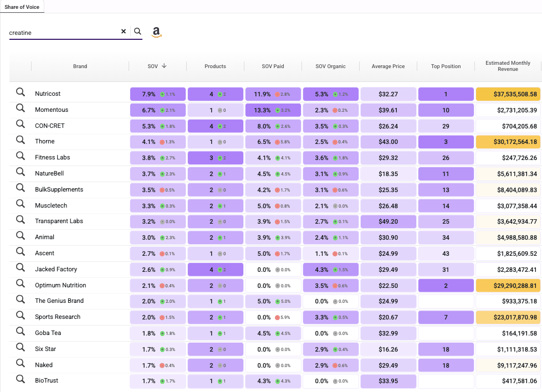Select Jacked Factory SOV Organic 4.3%
The height and width of the screenshot is (392, 542).
[331, 270]
